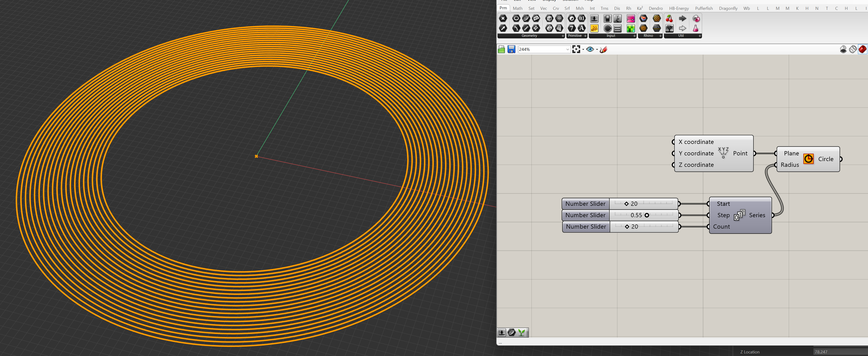The width and height of the screenshot is (868, 356).
Task: Select the Point parameter icon
Action: 503,18
